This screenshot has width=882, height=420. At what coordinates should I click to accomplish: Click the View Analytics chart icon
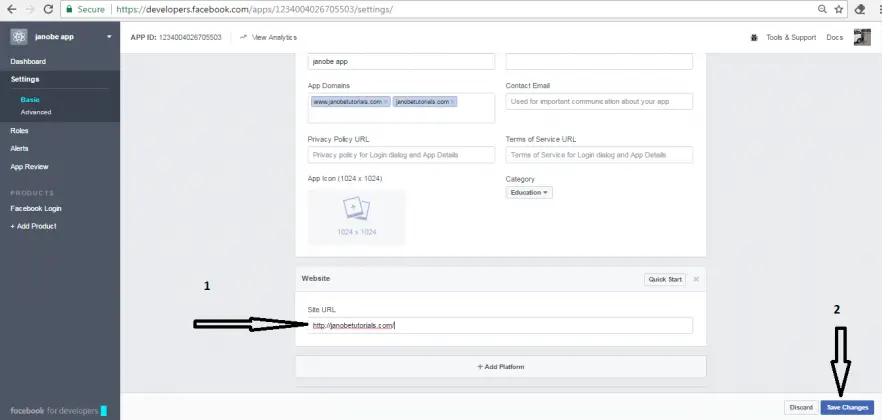244,37
